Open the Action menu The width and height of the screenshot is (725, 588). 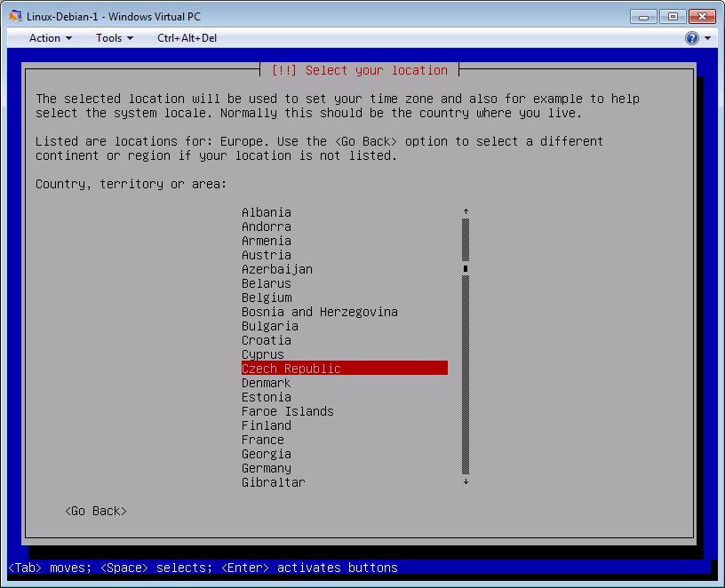pos(50,38)
